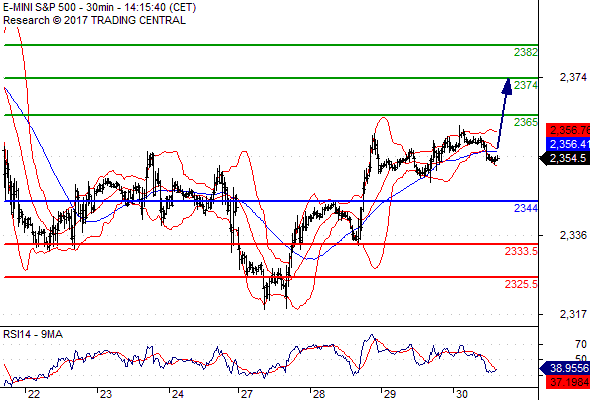Click the RSI14 - 9MA indicator title
The height and width of the screenshot is (400, 590).
(33, 334)
